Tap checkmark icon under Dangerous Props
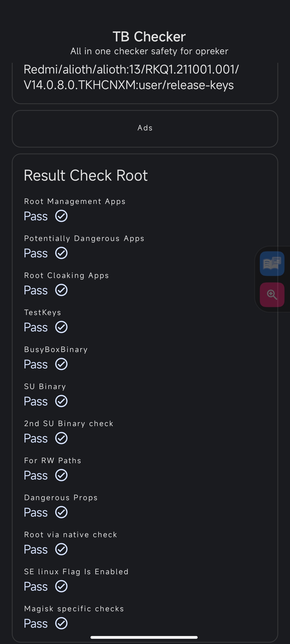 point(61,512)
